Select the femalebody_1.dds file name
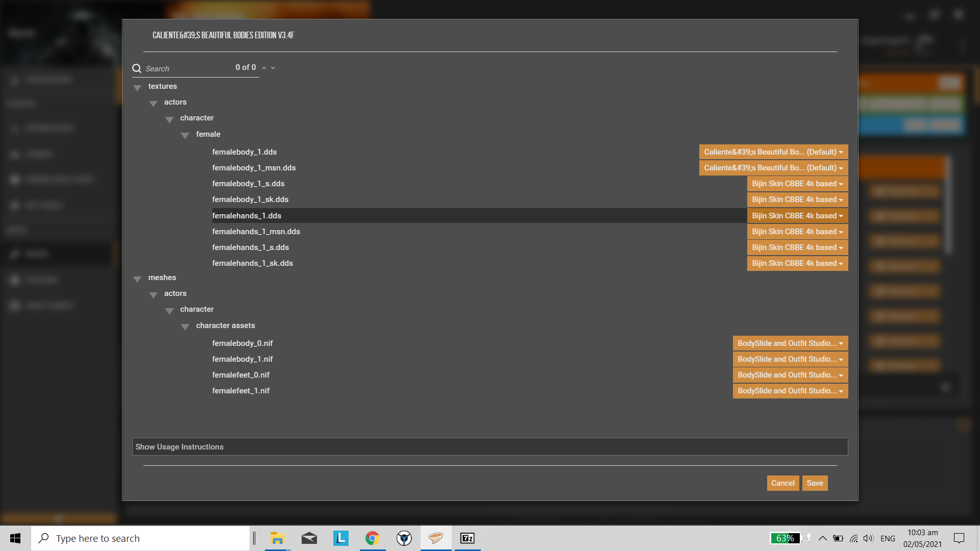980x551 pixels. [244, 152]
